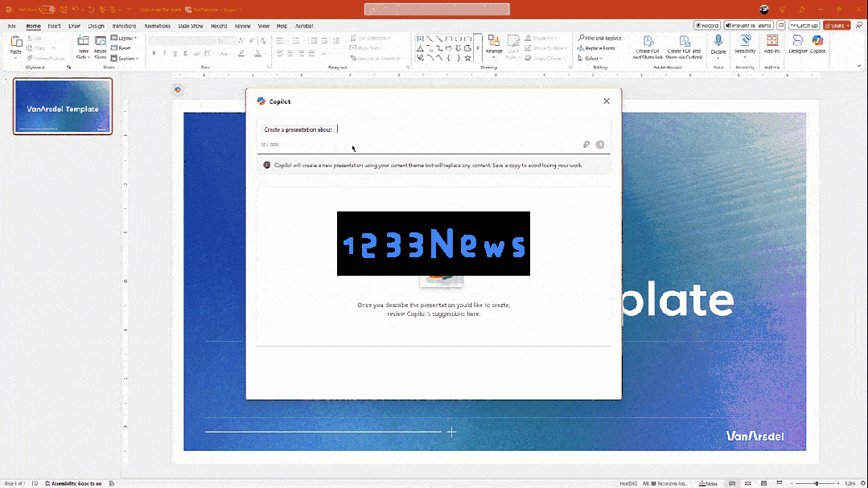Image resolution: width=868 pixels, height=488 pixels.
Task: Switch to the Review tab
Action: coord(242,26)
